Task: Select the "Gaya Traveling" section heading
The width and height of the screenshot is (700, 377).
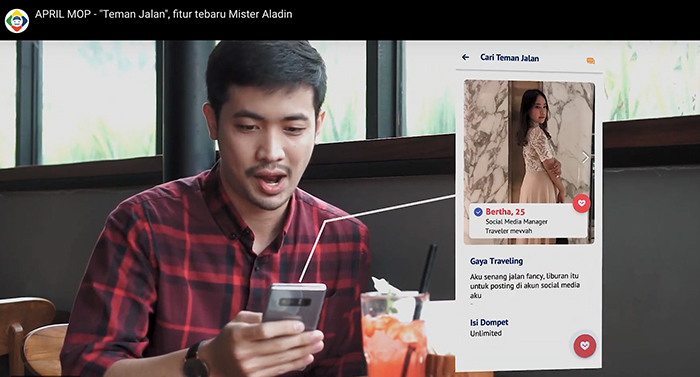Action: point(496,261)
